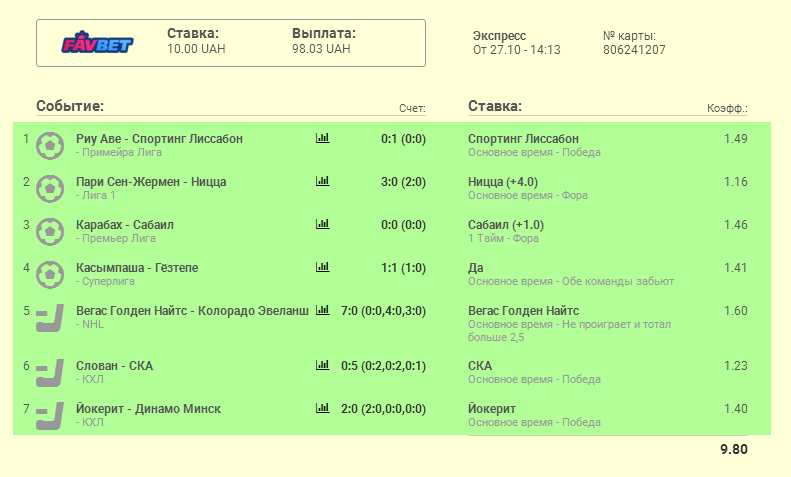The width and height of the screenshot is (791, 477).
Task: Open statistics chart for Риу Аве match
Action: 322,138
